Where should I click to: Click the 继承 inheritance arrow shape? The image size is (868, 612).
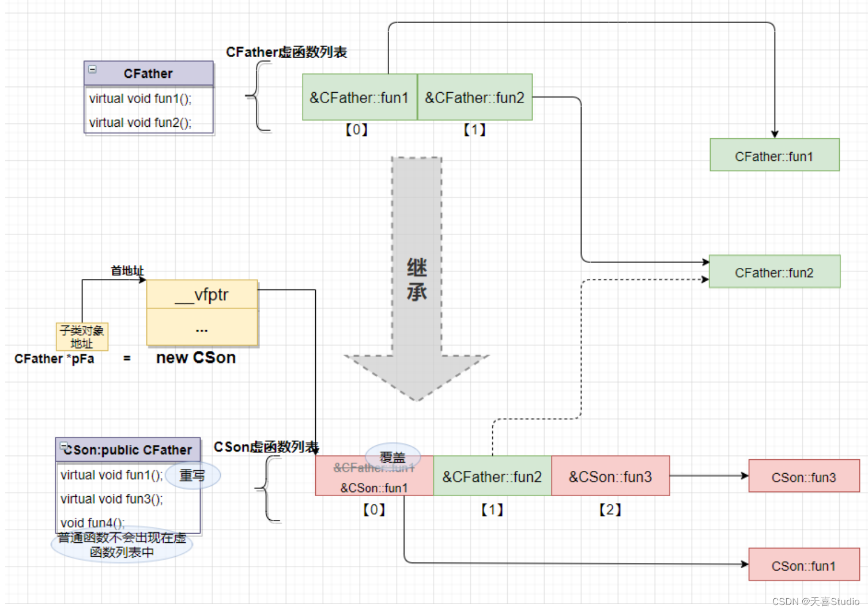[417, 279]
